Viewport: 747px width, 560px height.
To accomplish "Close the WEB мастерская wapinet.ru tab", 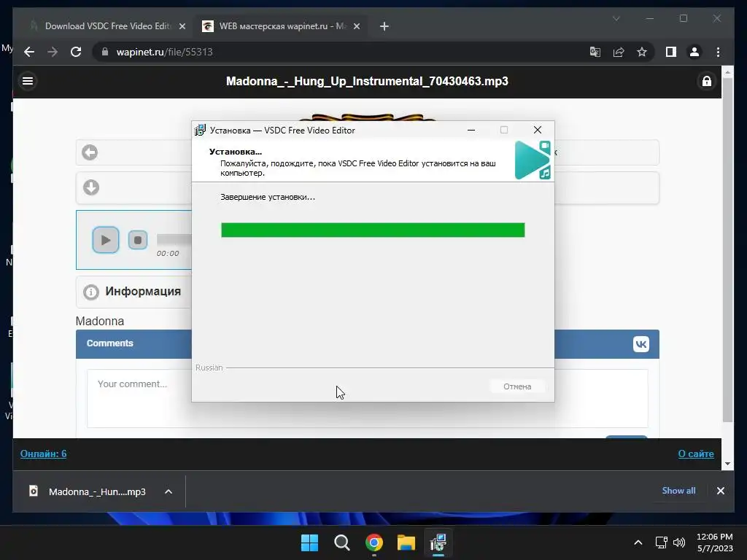I will [x=356, y=26].
